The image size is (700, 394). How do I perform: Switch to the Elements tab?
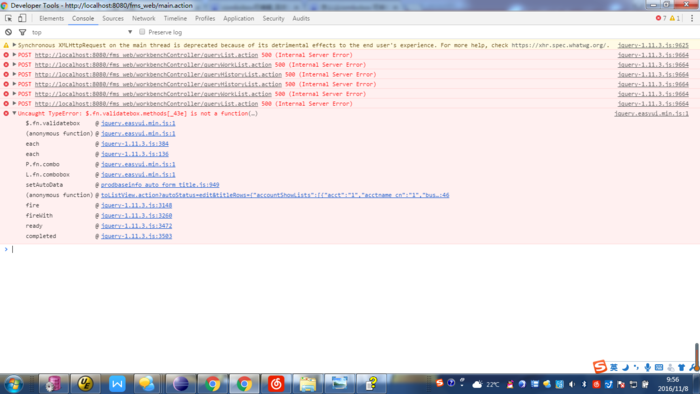click(x=51, y=18)
